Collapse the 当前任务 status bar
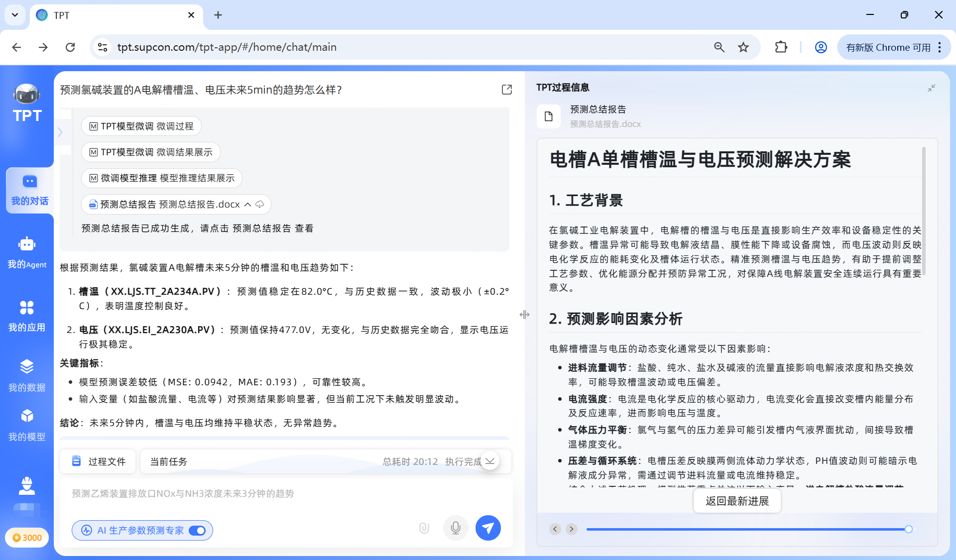956x560 pixels. (x=490, y=461)
